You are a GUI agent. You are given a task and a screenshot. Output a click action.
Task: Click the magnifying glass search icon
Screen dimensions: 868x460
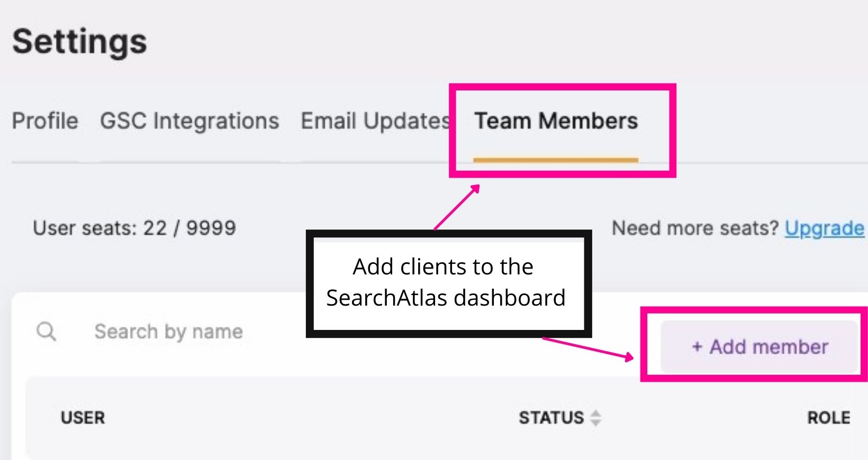[47, 332]
